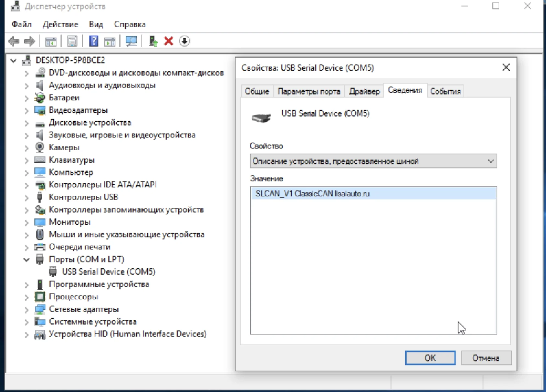Click the Back arrow toolbar icon

tap(14, 41)
